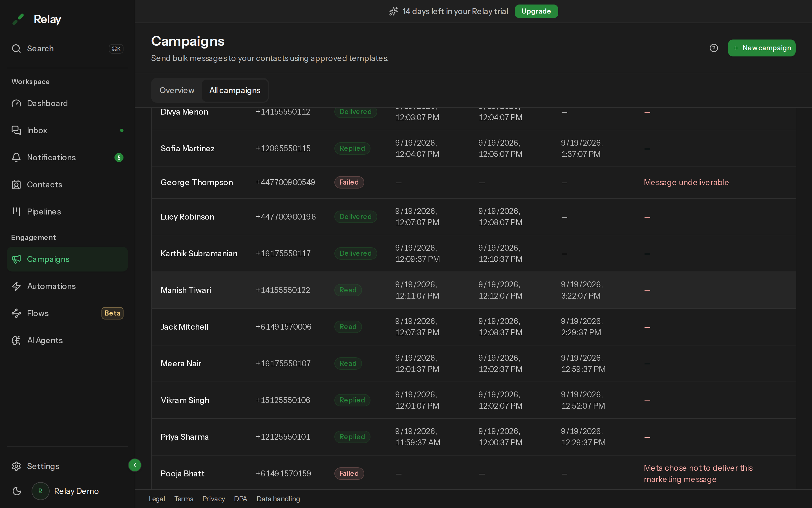This screenshot has height=508, width=812.
Task: Click the Inbox unread green dot
Action: [122, 130]
